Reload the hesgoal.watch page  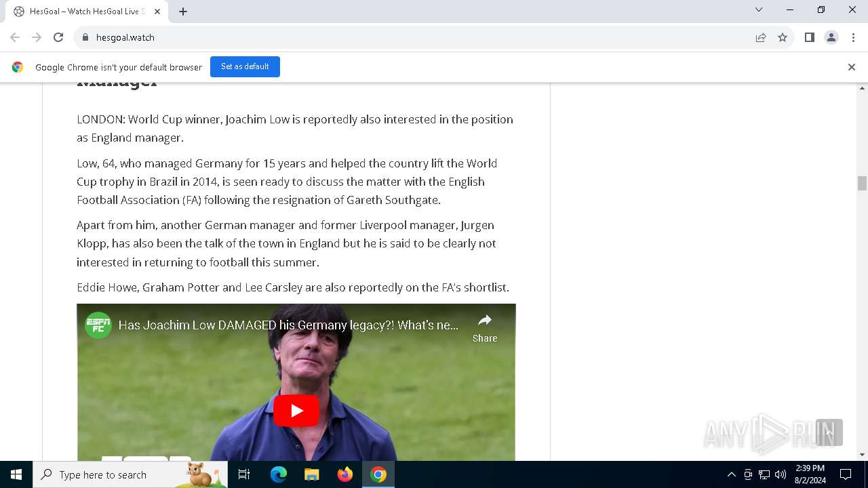tap(58, 37)
